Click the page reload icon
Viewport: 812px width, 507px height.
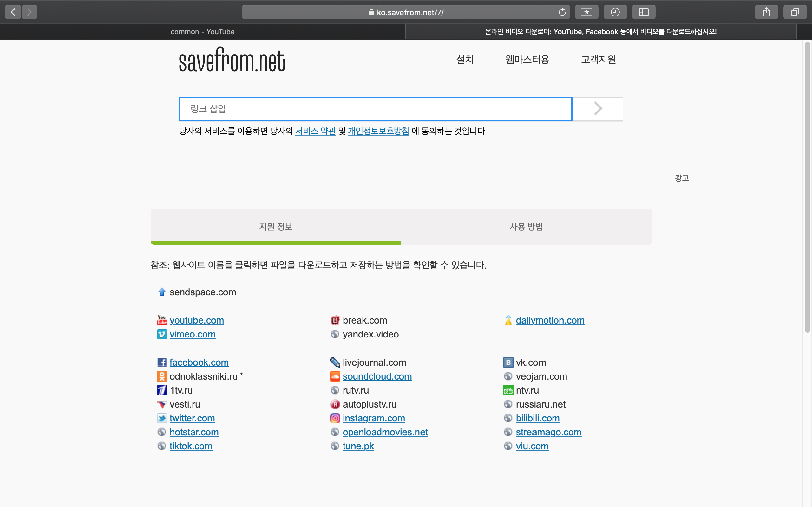pos(562,12)
